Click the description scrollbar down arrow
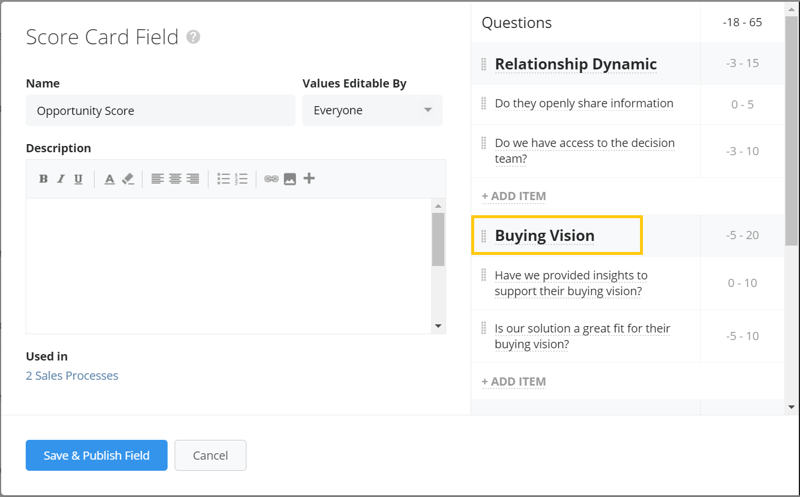 (438, 326)
